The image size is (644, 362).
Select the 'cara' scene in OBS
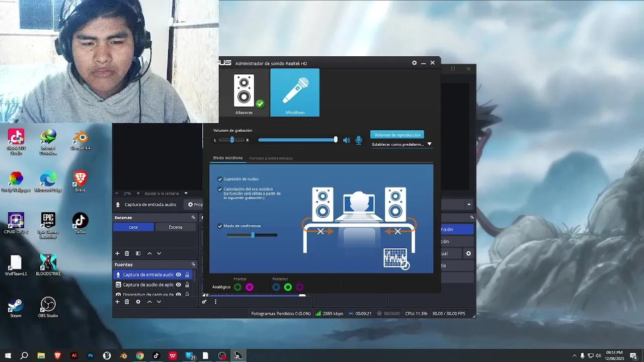tap(133, 227)
